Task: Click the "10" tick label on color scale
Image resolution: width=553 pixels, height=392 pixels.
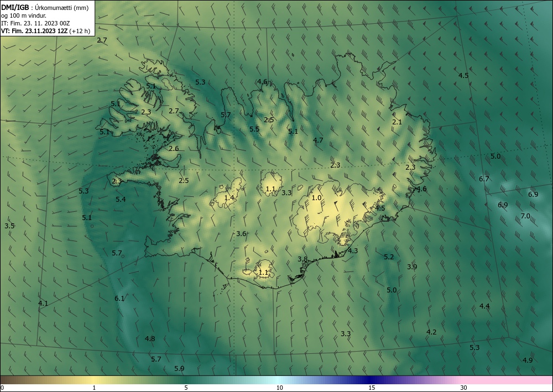Action: [x=279, y=388]
